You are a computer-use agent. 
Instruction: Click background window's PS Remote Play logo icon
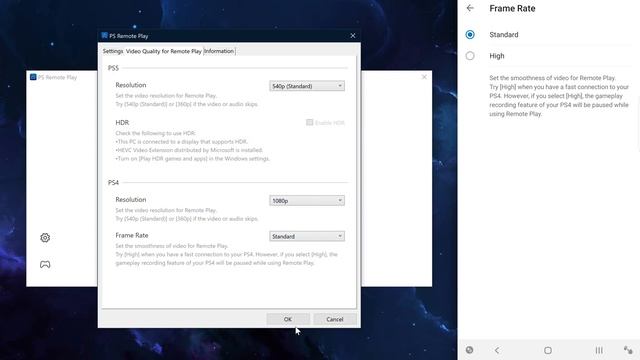pos(33,77)
